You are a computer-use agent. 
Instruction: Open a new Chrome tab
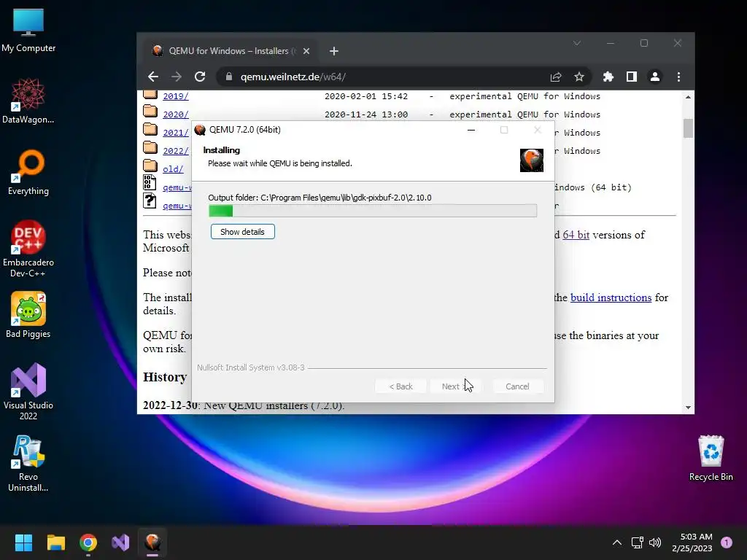click(334, 51)
